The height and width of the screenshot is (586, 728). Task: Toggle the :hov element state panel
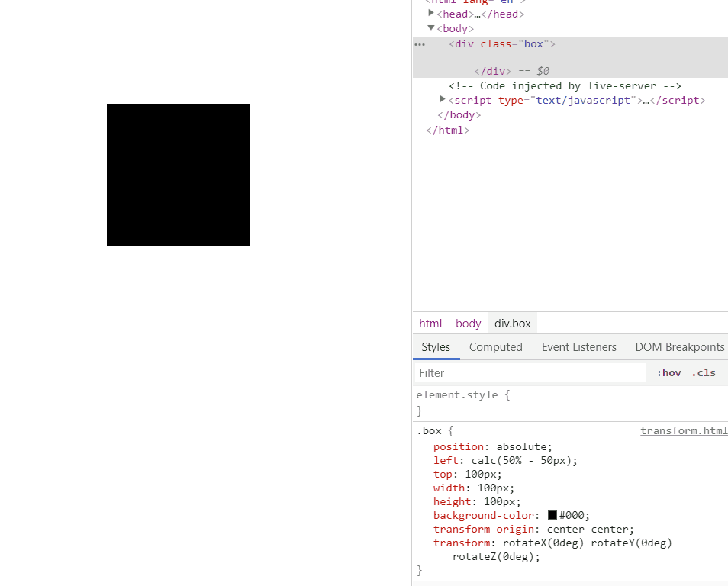click(x=668, y=373)
